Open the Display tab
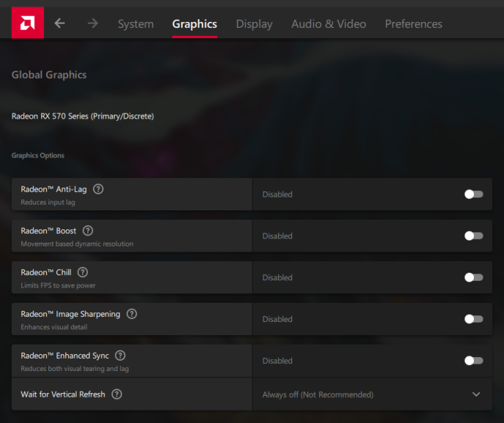The width and height of the screenshot is (504, 423). click(x=254, y=24)
